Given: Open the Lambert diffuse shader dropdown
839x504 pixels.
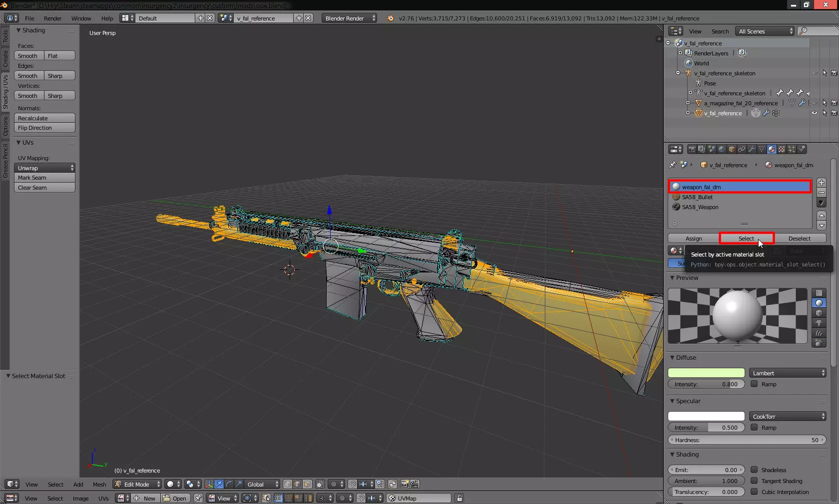Looking at the screenshot, I should tap(788, 373).
